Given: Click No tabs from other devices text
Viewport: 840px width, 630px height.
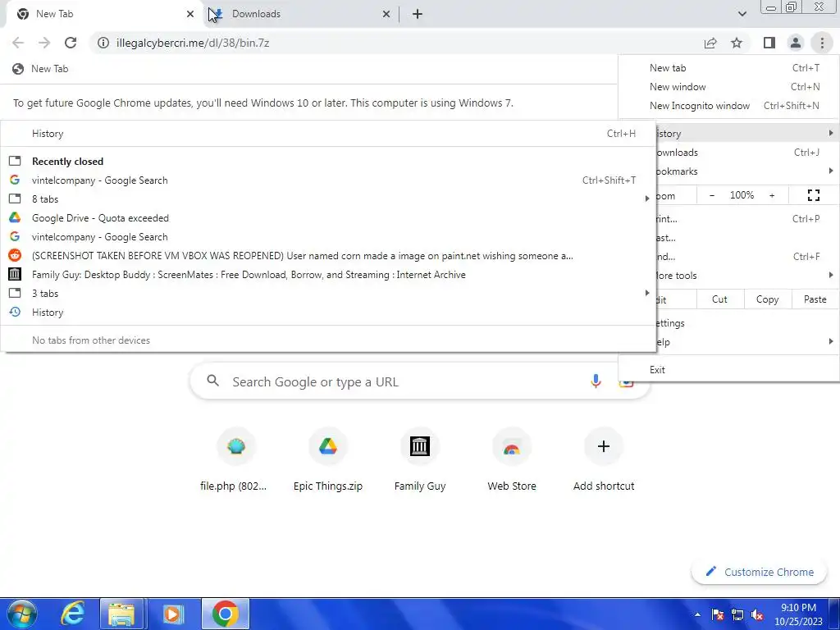Looking at the screenshot, I should (91, 340).
